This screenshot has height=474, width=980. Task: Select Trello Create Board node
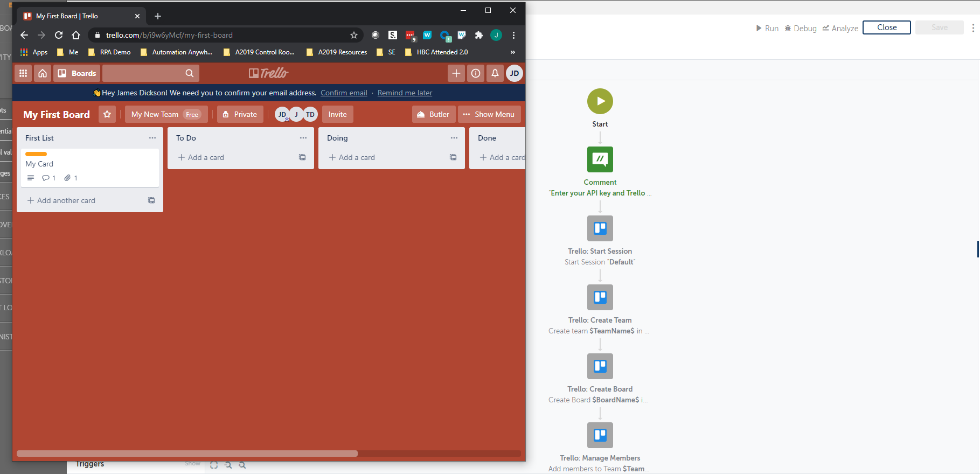600,366
